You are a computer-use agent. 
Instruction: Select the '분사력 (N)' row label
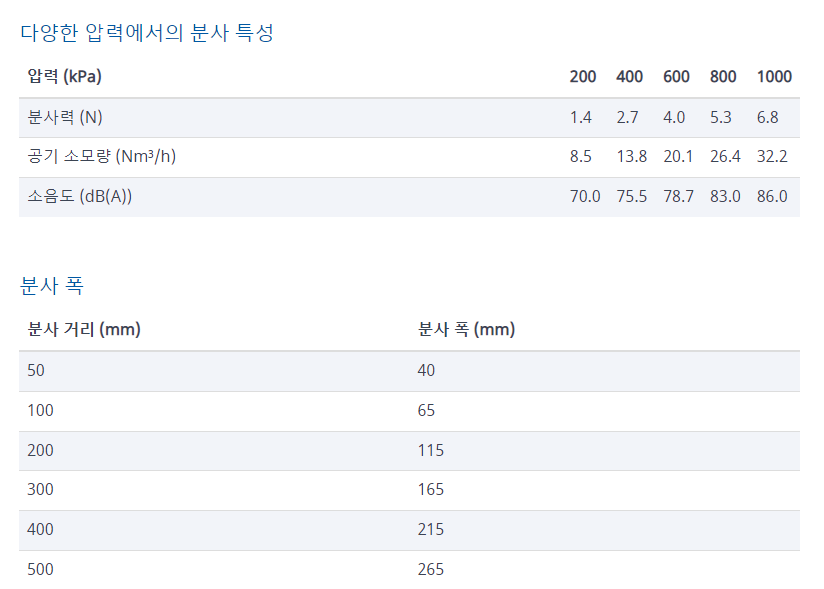[x=65, y=117]
